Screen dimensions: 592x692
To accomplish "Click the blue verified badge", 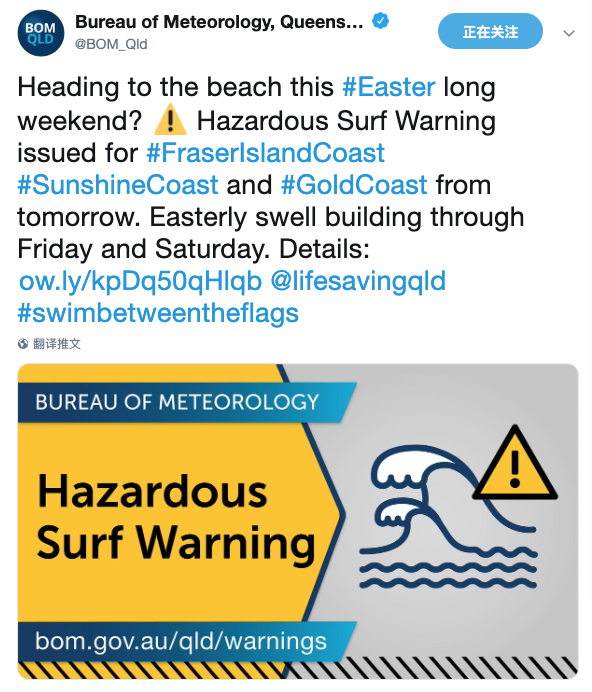I will [380, 21].
